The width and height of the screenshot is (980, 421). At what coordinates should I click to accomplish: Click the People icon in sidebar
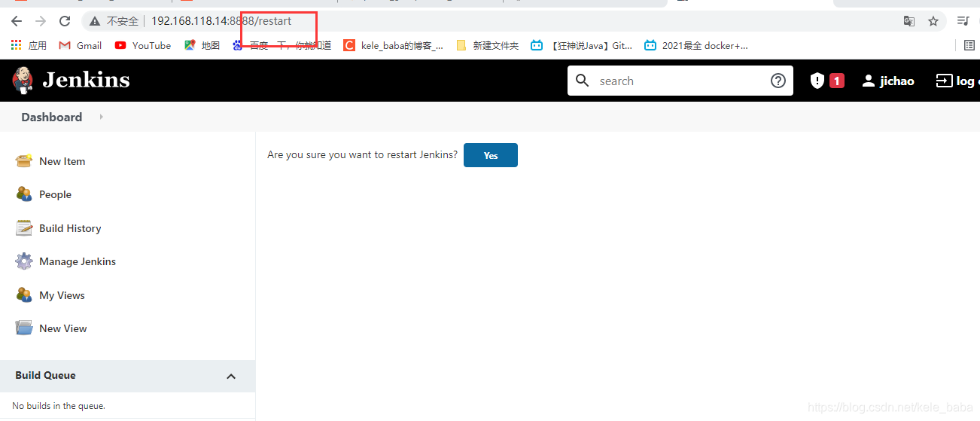pyautogui.click(x=24, y=194)
